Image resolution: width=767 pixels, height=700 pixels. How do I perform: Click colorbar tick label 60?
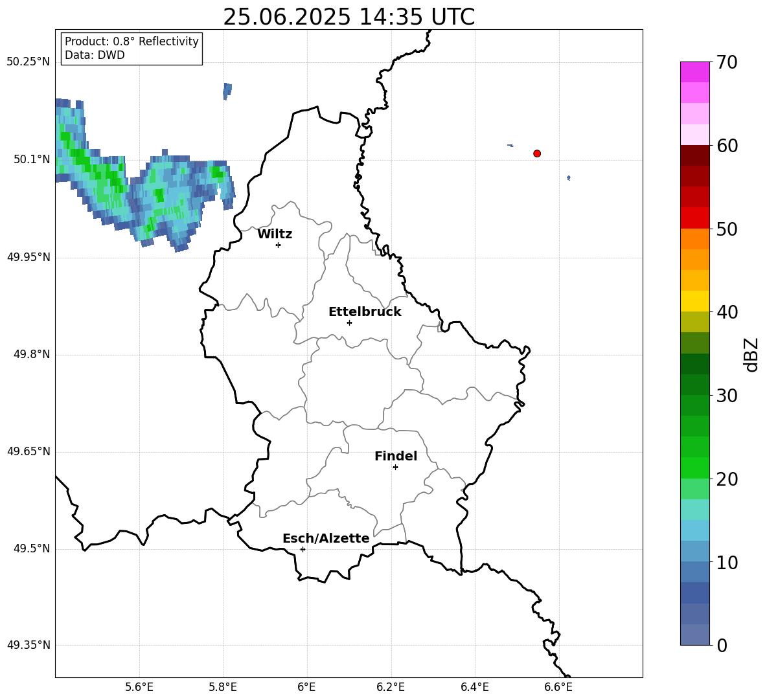click(727, 146)
